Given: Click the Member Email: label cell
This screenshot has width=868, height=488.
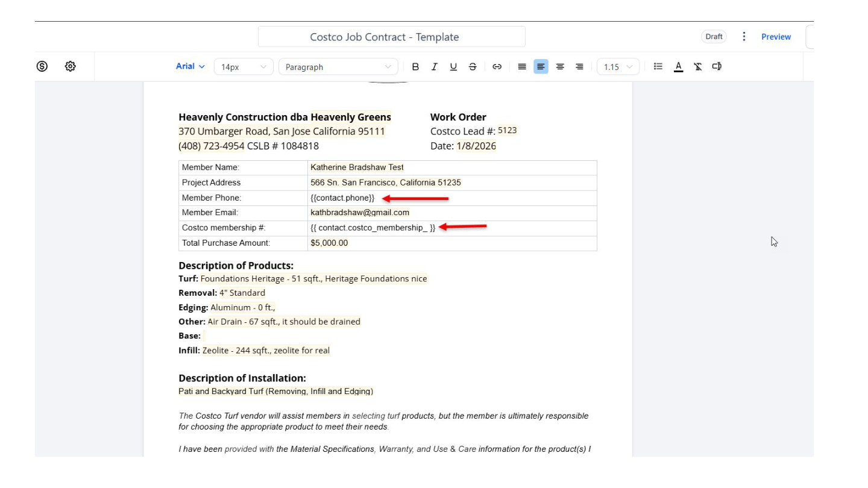Looking at the screenshot, I should pyautogui.click(x=243, y=213).
